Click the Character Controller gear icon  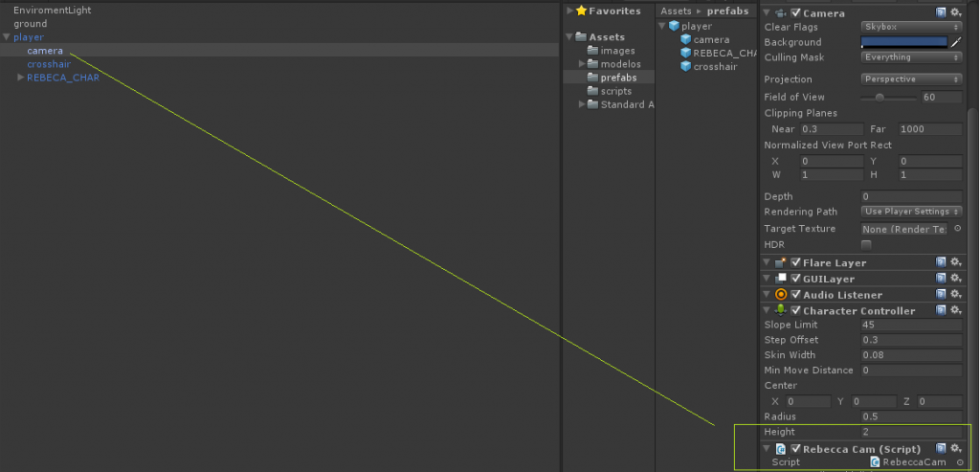pyautogui.click(x=955, y=311)
